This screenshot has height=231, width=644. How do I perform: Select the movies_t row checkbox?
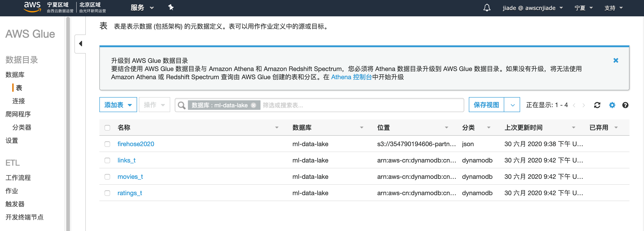[107, 177]
